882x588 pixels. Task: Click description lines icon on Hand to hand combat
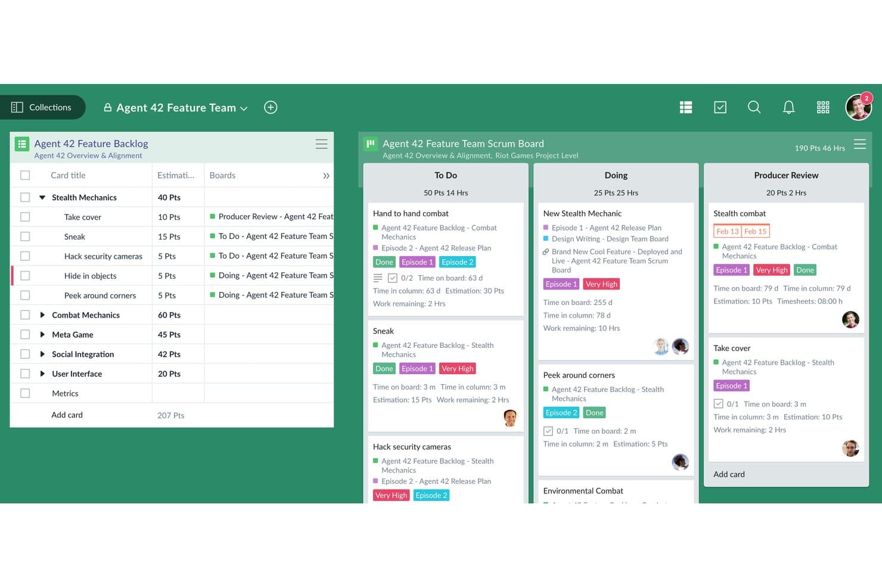click(378, 278)
